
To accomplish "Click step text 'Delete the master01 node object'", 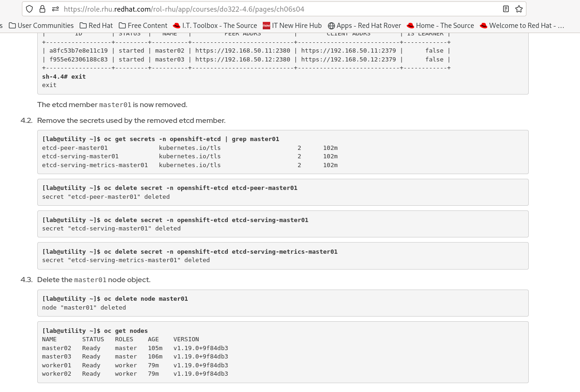I will pos(94,280).
